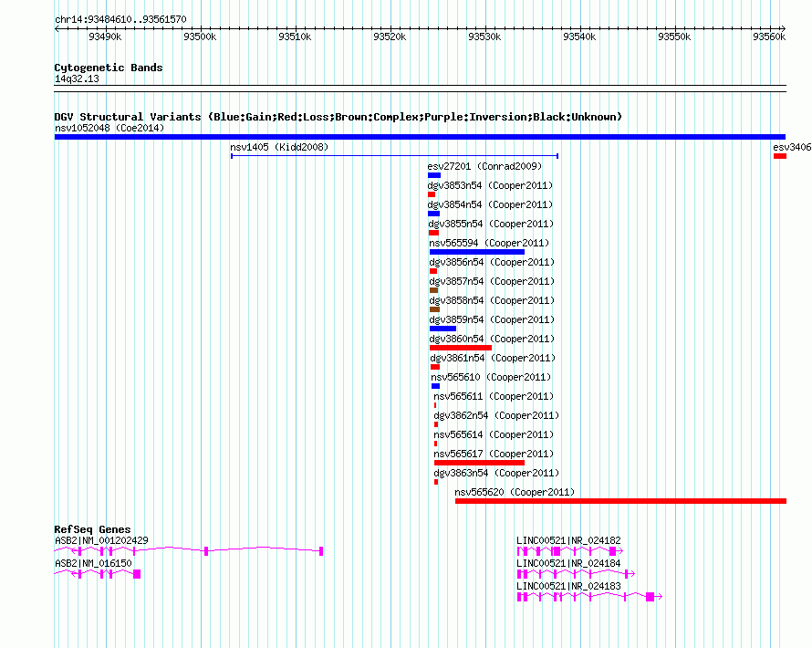Open dgv3857n54 (Cooper2011) label
812x648 pixels.
coord(492,281)
